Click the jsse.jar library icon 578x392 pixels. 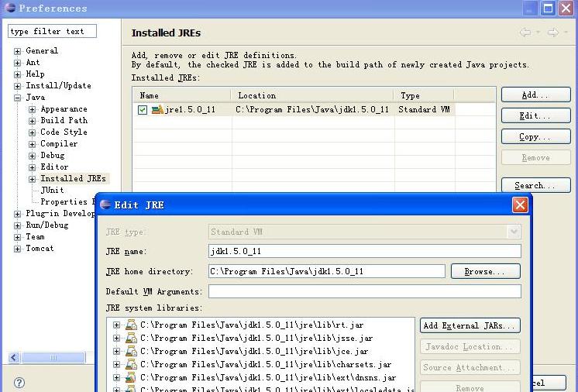(131, 338)
